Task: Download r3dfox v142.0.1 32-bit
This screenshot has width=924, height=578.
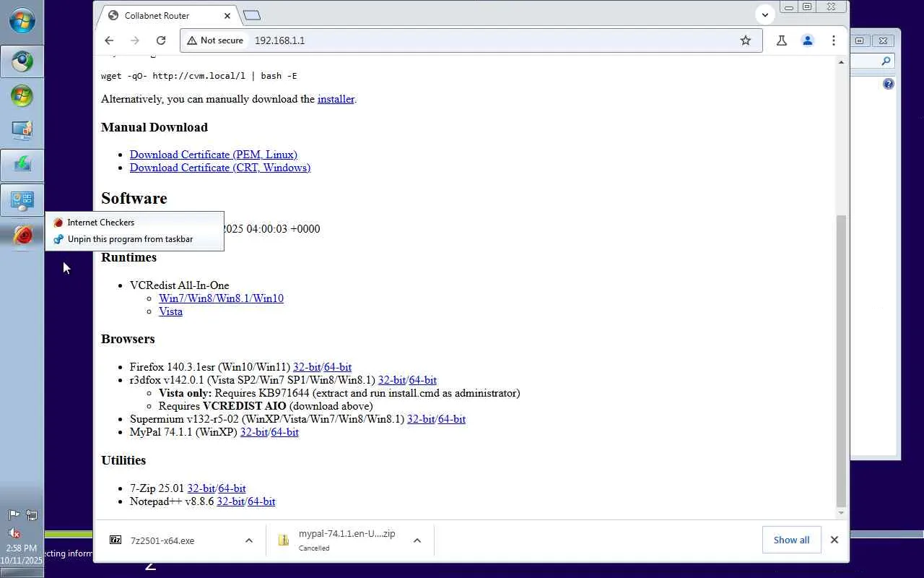Action: (x=392, y=380)
